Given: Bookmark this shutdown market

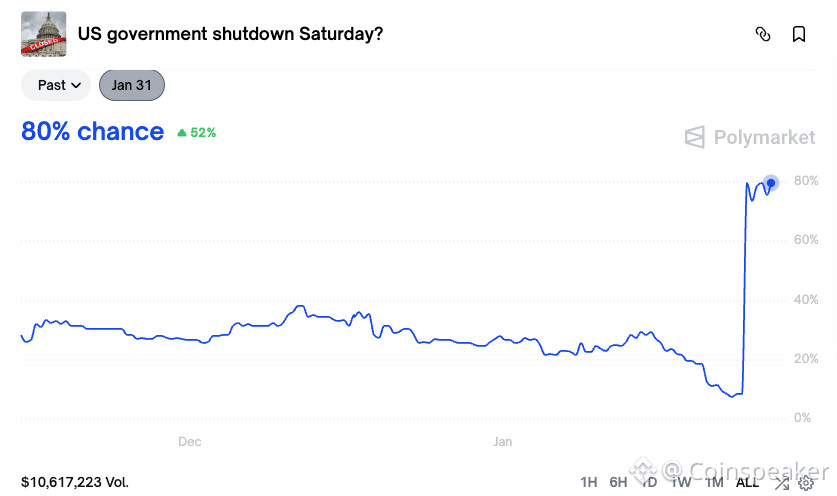Looking at the screenshot, I should click(799, 34).
